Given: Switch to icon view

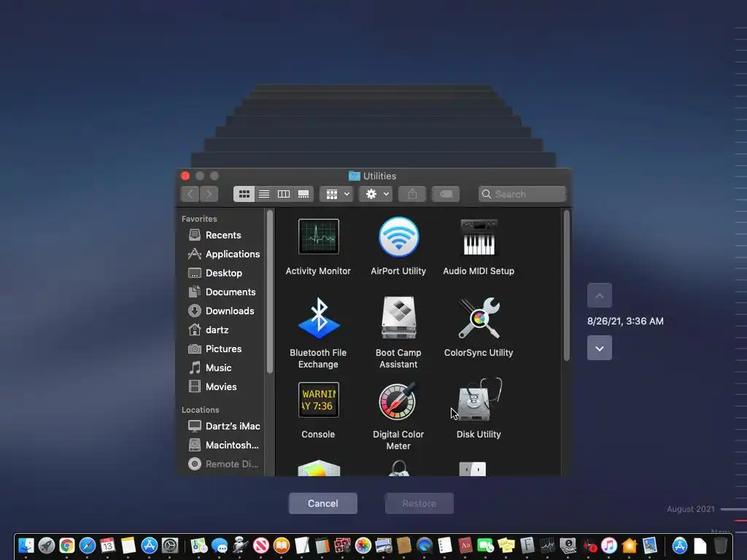Looking at the screenshot, I should point(244,194).
